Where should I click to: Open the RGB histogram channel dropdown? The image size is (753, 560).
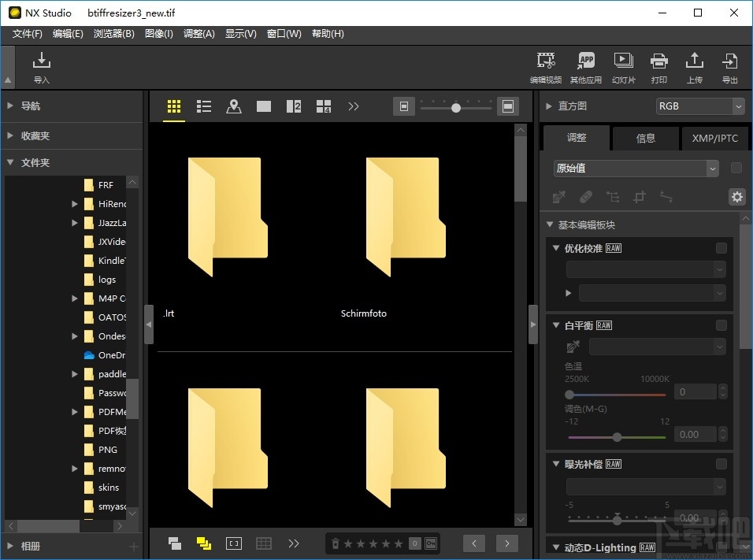pyautogui.click(x=700, y=106)
